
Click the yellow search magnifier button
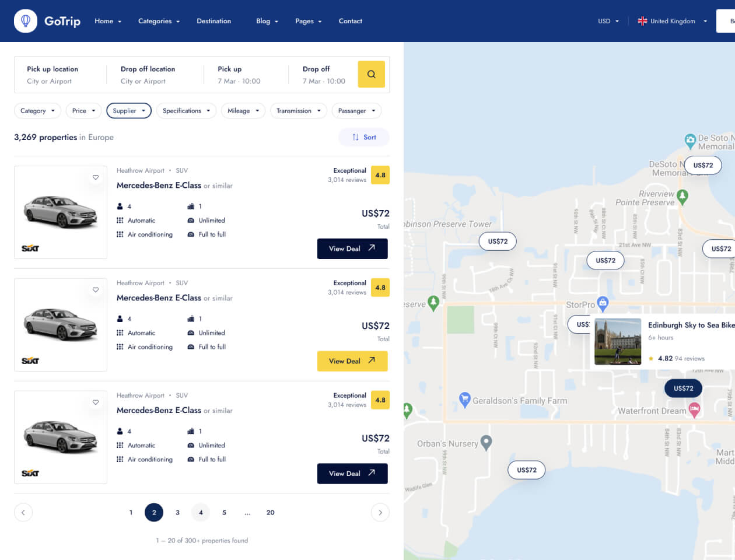[x=371, y=74]
